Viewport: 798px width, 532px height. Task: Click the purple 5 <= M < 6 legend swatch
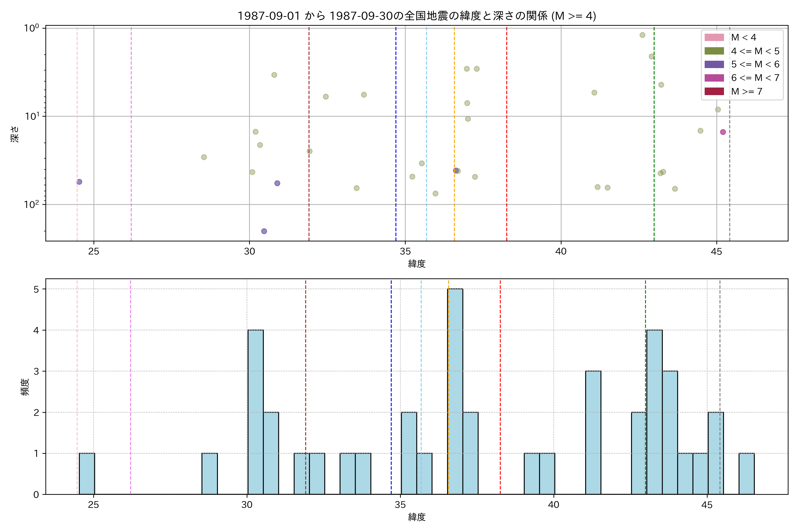(714, 64)
